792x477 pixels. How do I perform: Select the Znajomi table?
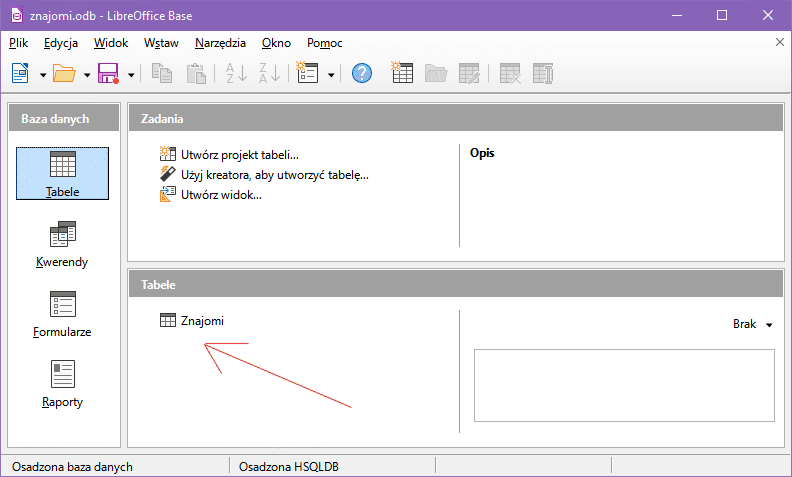click(x=202, y=321)
